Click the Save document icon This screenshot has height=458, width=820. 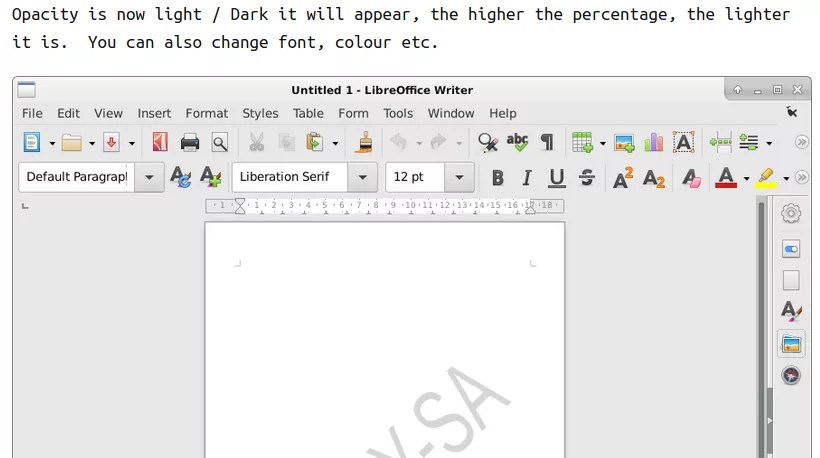point(111,142)
